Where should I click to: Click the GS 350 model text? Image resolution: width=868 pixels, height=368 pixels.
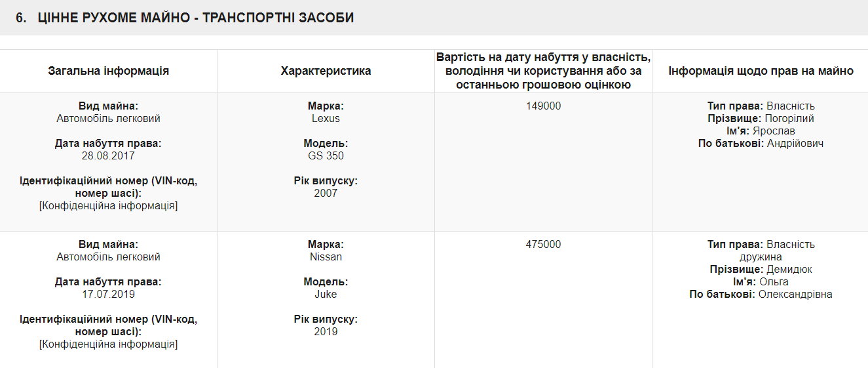[326, 156]
